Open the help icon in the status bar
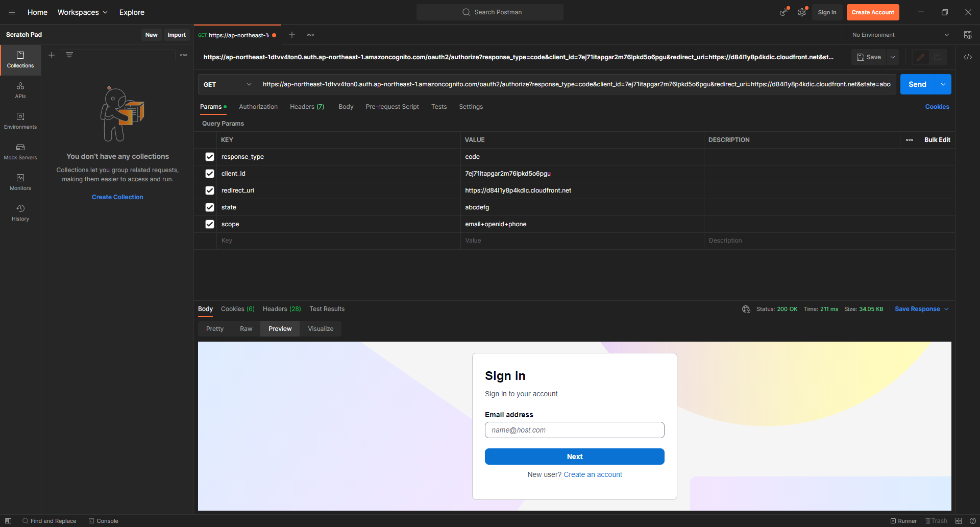Viewport: 980px width, 527px height. click(x=973, y=521)
